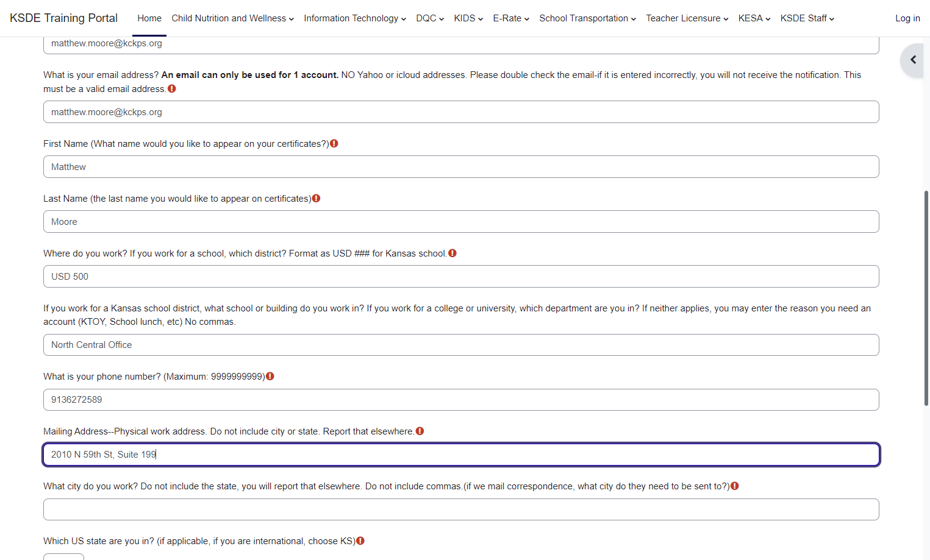The image size is (930, 560).
Task: Click required icon next to First Name
Action: tap(334, 144)
